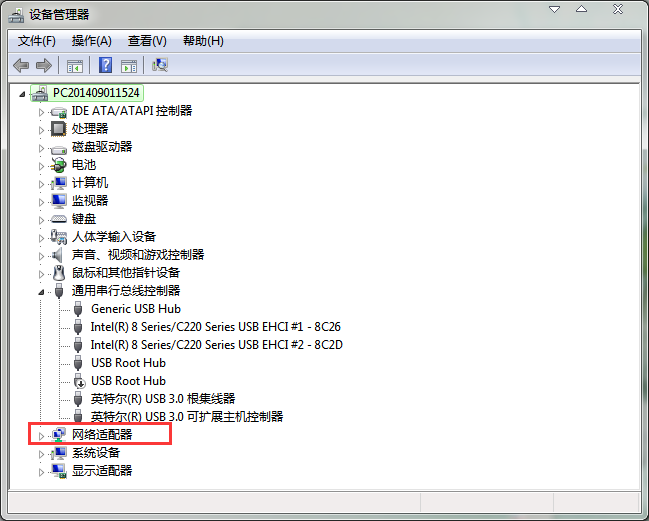Viewport: 649px width, 521px height.
Task: Open the 帮助(H) menu
Action: pyautogui.click(x=203, y=41)
